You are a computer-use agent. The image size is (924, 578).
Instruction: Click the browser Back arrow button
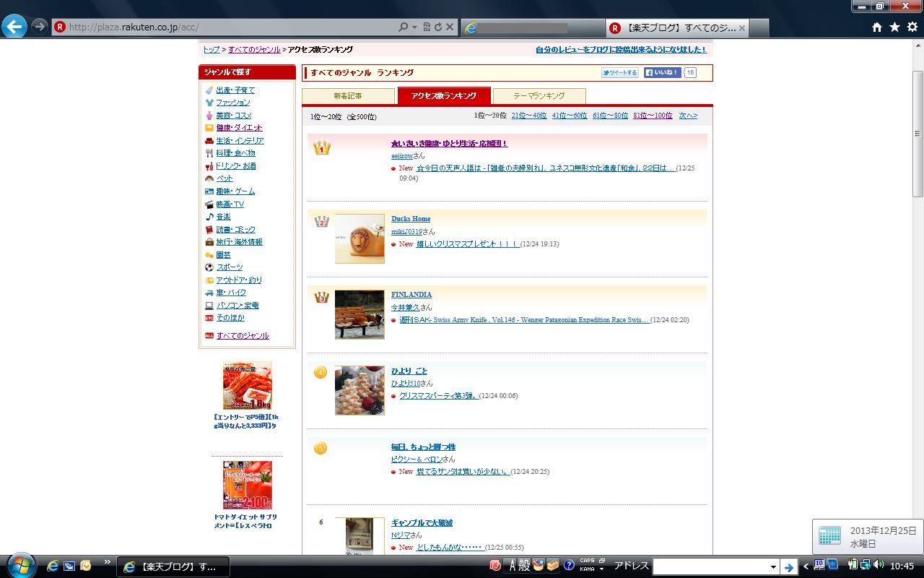coord(14,27)
